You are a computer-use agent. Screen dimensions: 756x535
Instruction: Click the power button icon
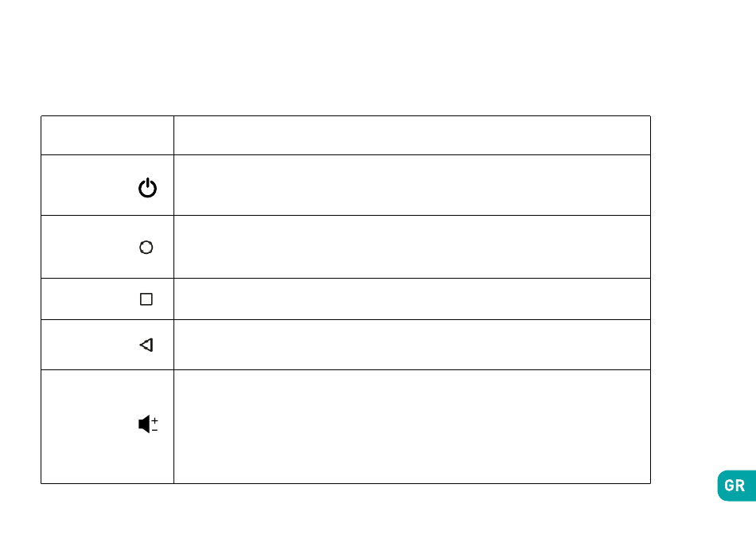pos(147,188)
